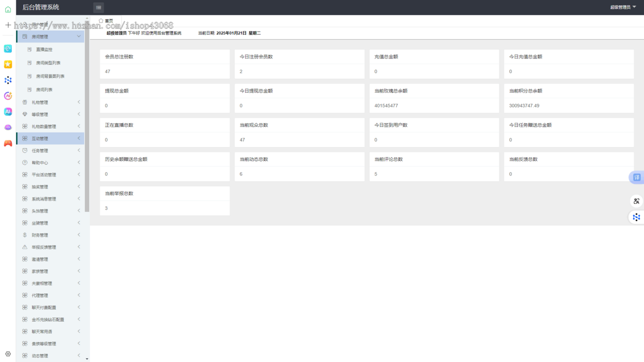Click the 当前举报总数 statistics card

165,201
